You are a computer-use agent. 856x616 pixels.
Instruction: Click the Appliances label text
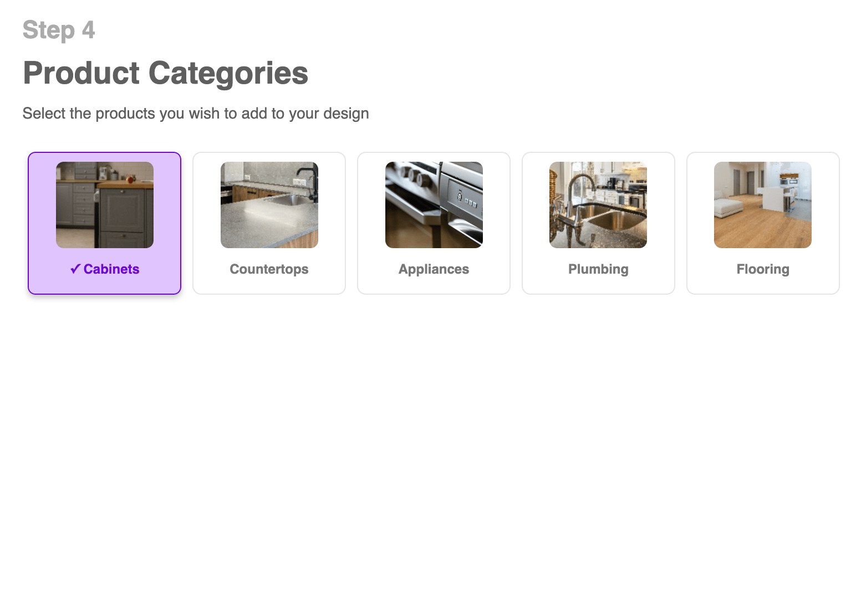(x=434, y=269)
